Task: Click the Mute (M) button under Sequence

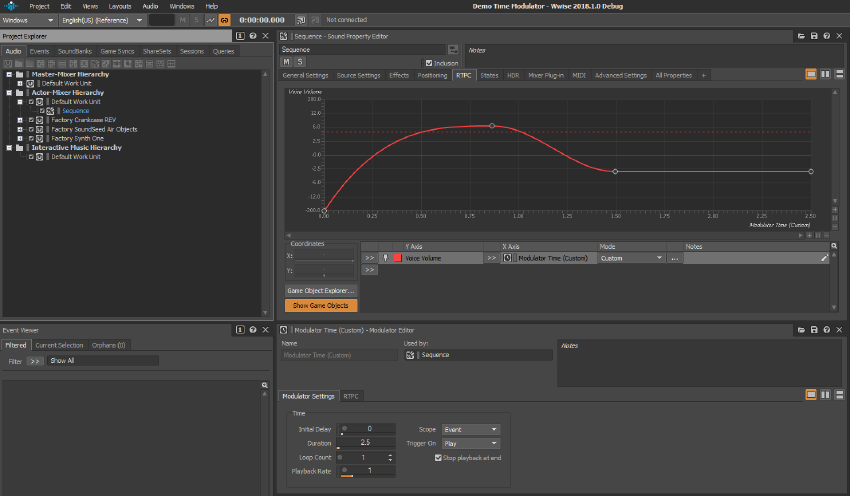Action: pos(286,62)
